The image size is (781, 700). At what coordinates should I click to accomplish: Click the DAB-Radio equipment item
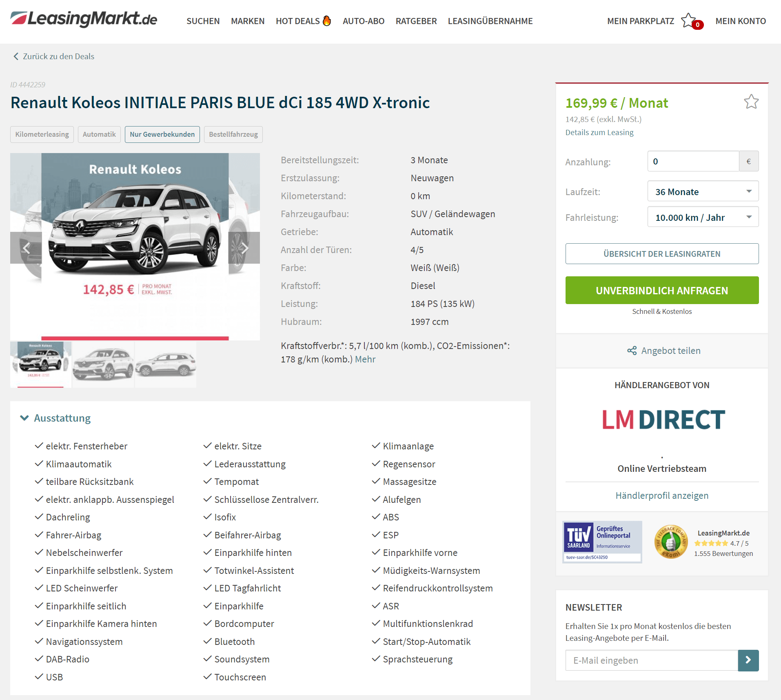(x=67, y=659)
